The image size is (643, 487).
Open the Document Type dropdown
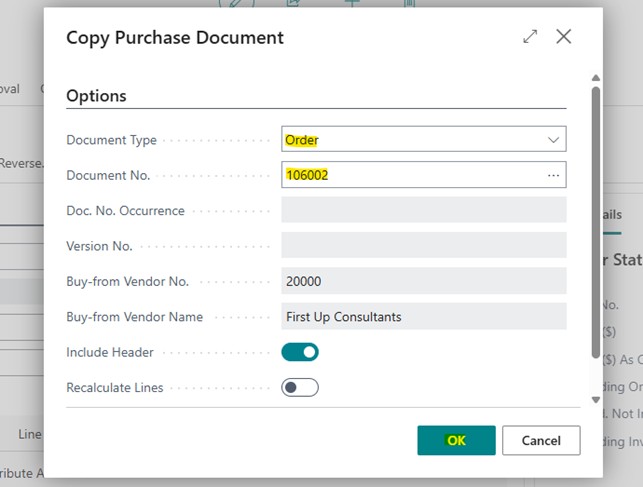pyautogui.click(x=553, y=140)
